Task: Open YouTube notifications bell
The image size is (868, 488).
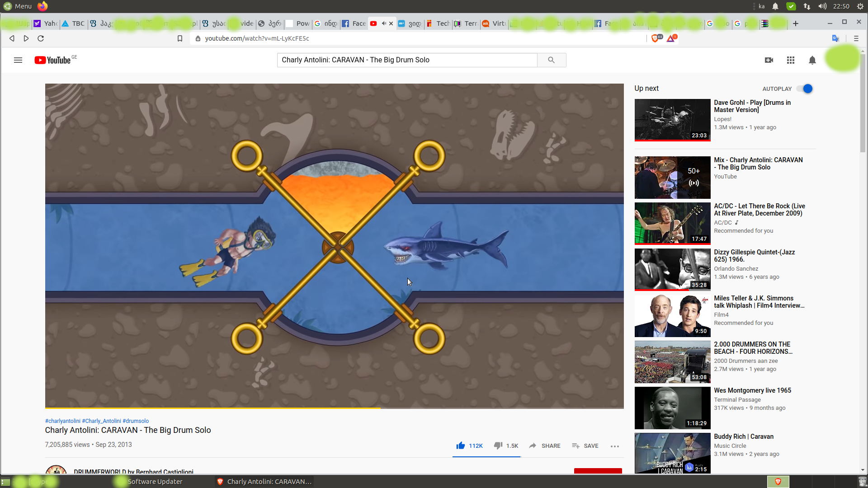Action: coord(812,60)
